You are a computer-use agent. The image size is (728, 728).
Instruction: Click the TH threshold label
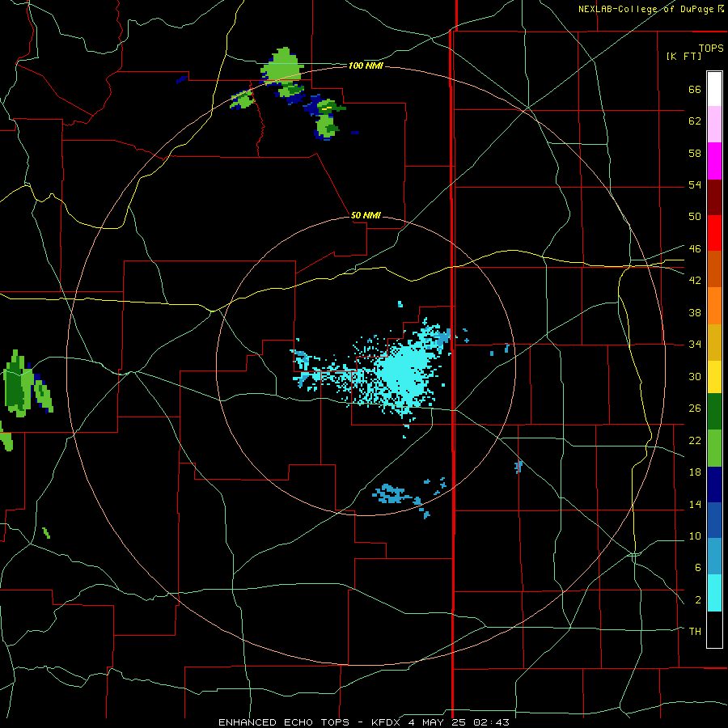tap(695, 631)
